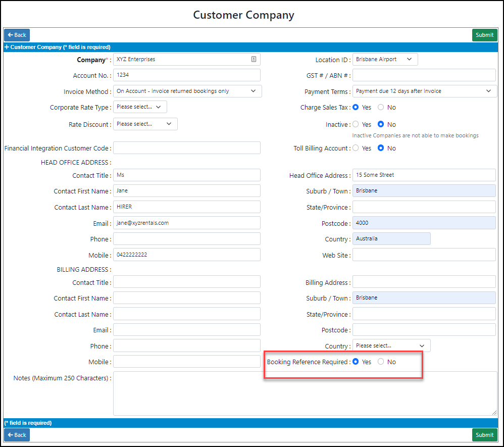The image size is (504, 447).
Task: Click the empty billing Postcode field
Action: (424, 330)
